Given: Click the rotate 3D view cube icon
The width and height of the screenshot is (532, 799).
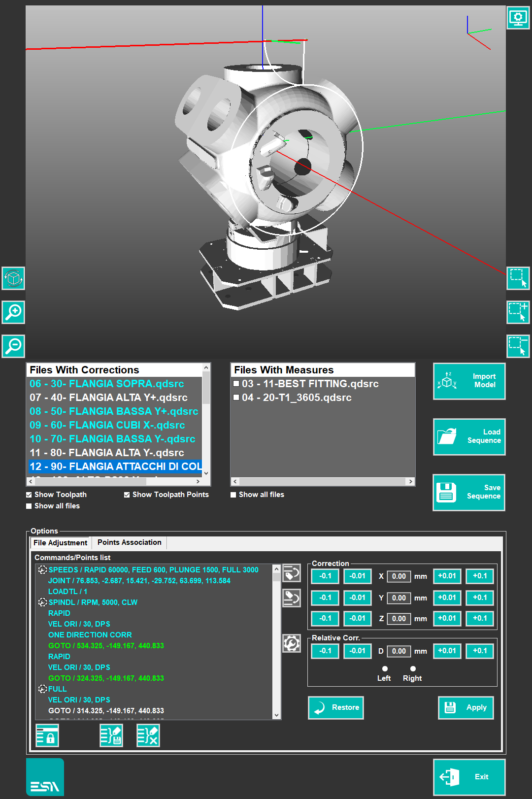Looking at the screenshot, I should click(x=13, y=279).
